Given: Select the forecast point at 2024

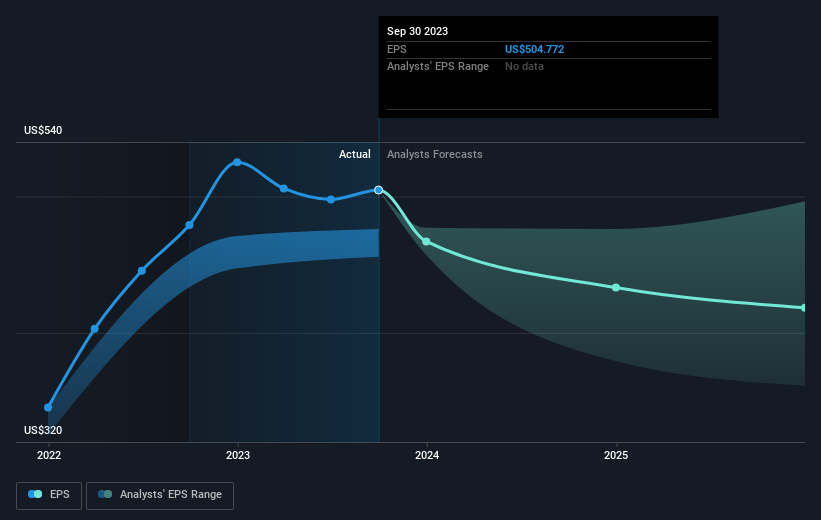Looking at the screenshot, I should click(x=426, y=241).
